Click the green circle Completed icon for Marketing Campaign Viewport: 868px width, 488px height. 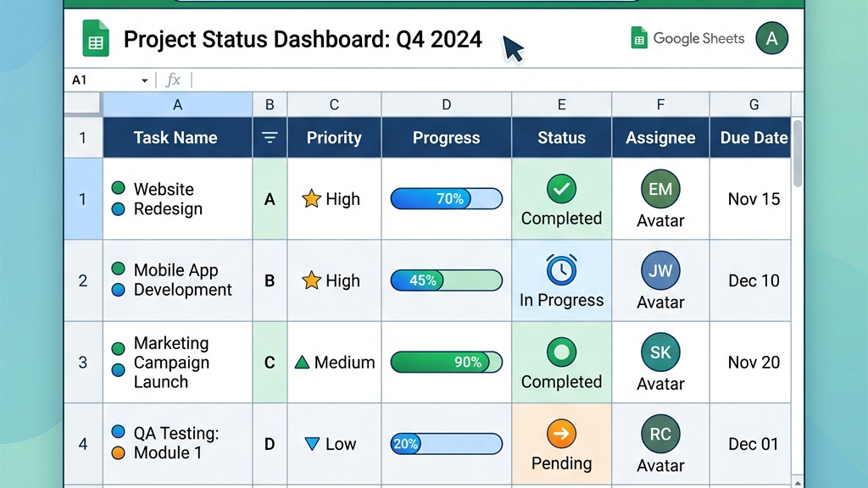point(561,352)
